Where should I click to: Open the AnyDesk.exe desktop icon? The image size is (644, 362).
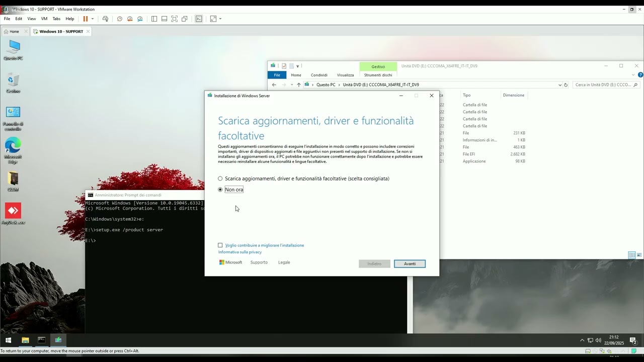click(13, 214)
